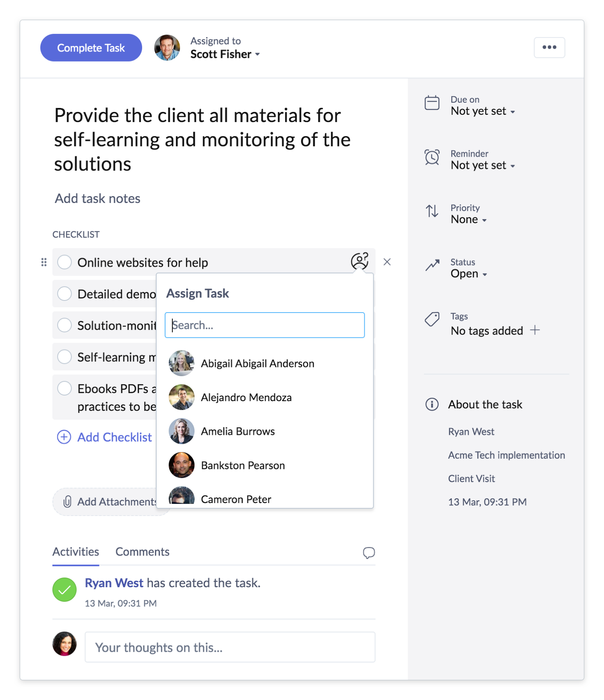This screenshot has height=700, width=604.
Task: Click the assign user icon on checklist item
Action: pos(360,261)
